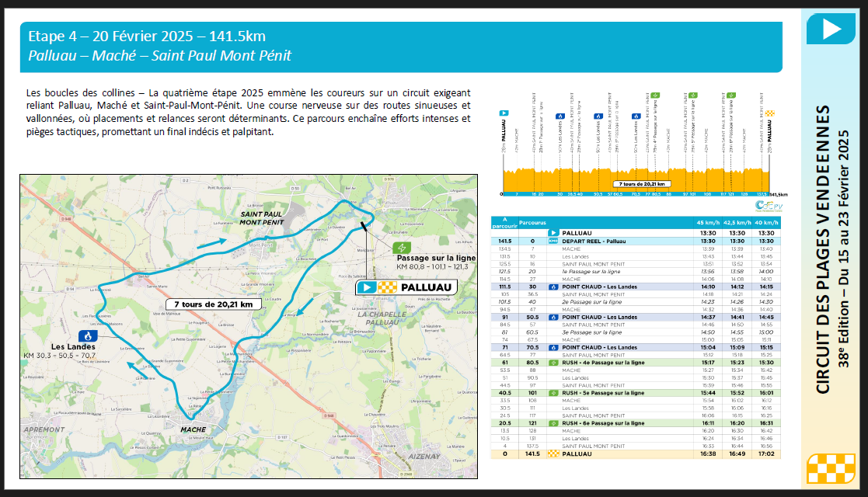This screenshot has width=868, height=497.
Task: Click 'RUSH - 5e Passage sur la ligne' in the table
Action: [x=603, y=393]
